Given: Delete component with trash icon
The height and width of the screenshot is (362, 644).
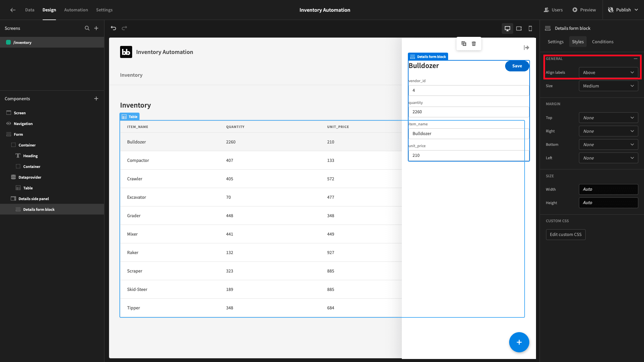Looking at the screenshot, I should [474, 44].
